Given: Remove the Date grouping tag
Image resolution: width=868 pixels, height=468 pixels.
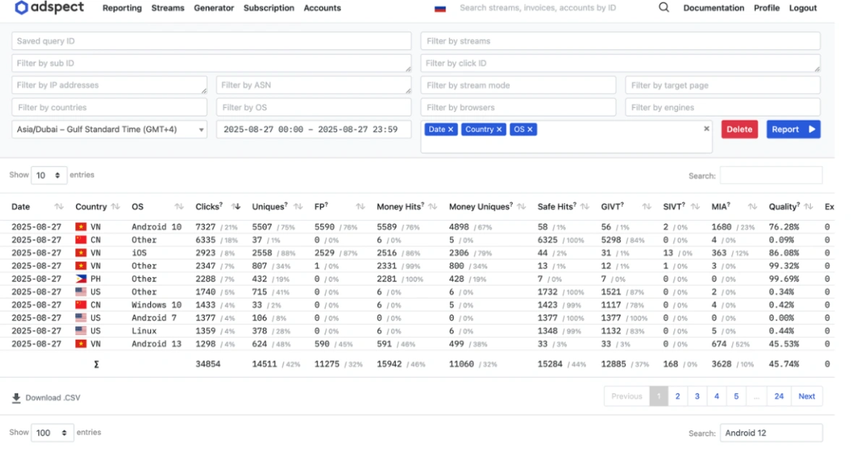Looking at the screenshot, I should [451, 129].
